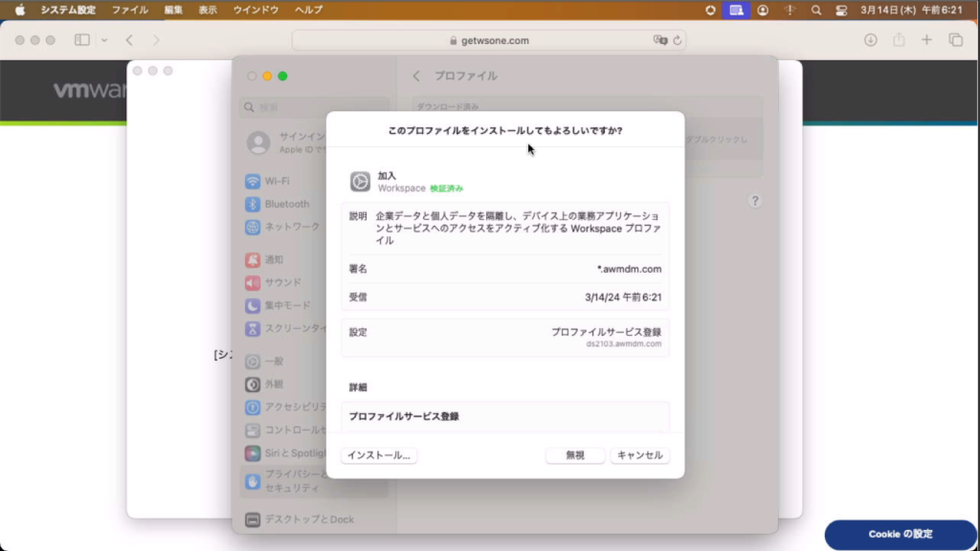Click the help question mark button
Viewport: 980px width, 551px height.
[x=755, y=201]
